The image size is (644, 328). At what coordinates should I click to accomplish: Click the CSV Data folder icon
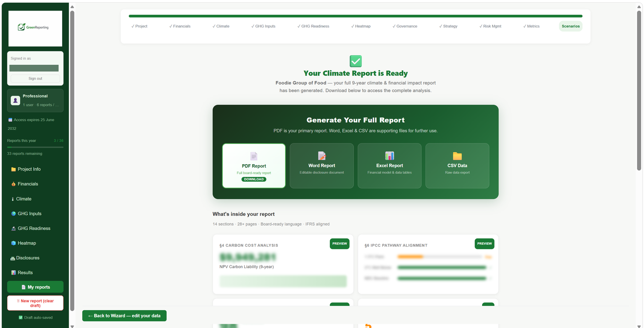(457, 156)
